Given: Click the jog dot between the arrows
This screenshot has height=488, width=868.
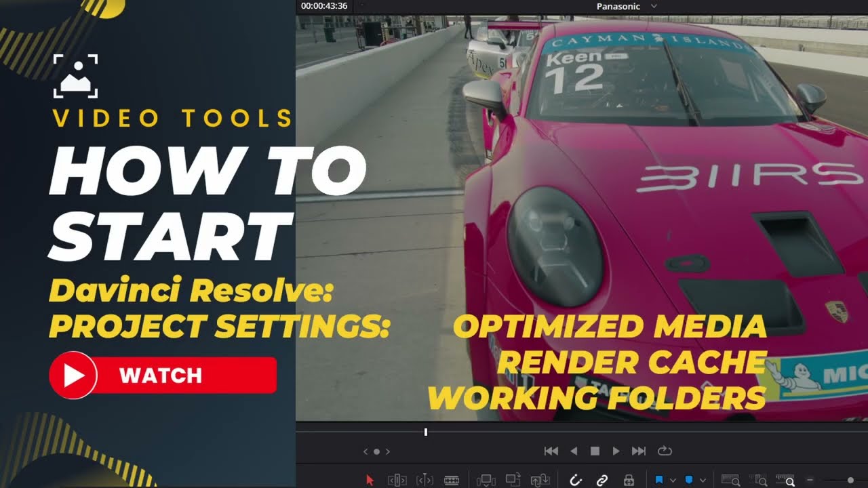Looking at the screenshot, I should (x=377, y=451).
